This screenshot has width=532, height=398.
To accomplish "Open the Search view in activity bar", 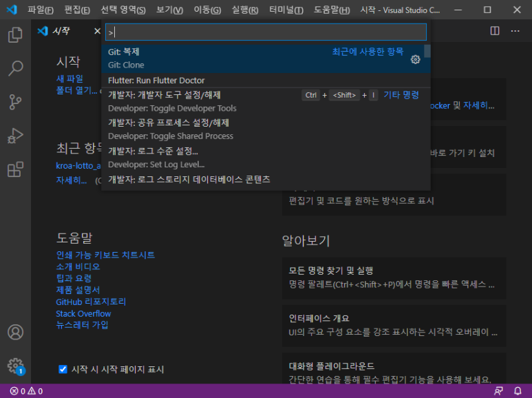I will 15,68.
